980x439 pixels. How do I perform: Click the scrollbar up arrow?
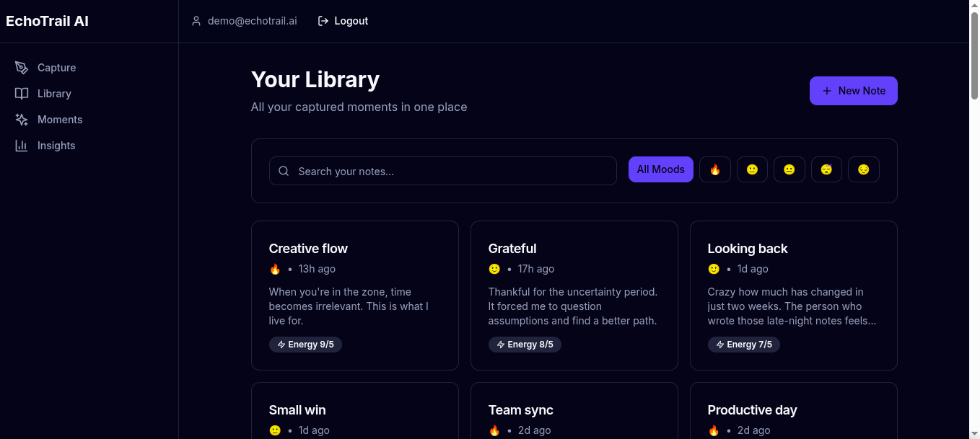click(974, 6)
